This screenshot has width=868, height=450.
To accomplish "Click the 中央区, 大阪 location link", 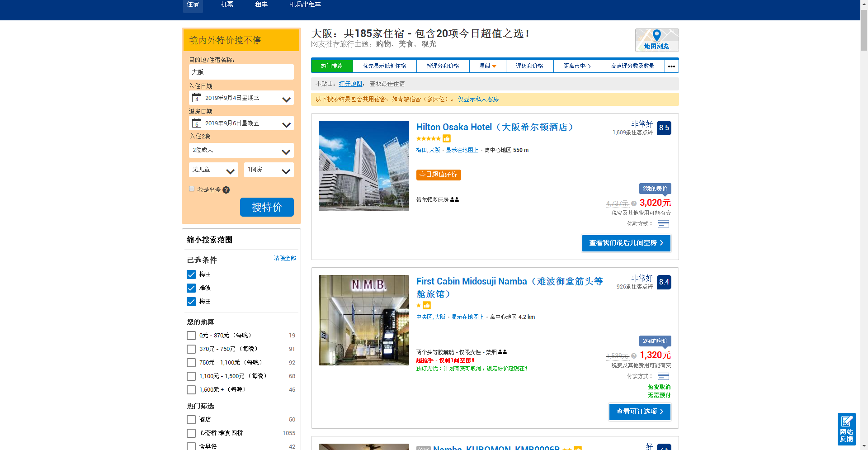I will (431, 317).
